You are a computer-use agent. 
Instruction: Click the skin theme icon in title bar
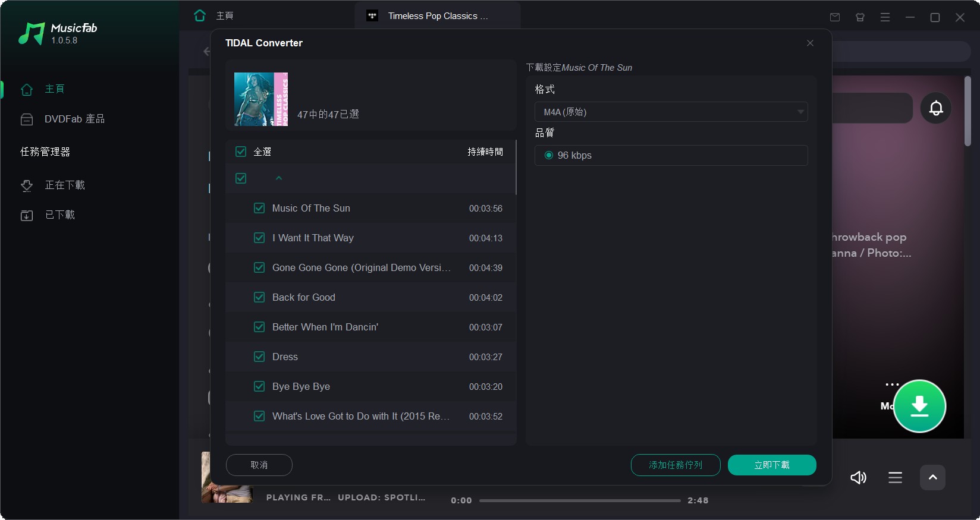[860, 17]
